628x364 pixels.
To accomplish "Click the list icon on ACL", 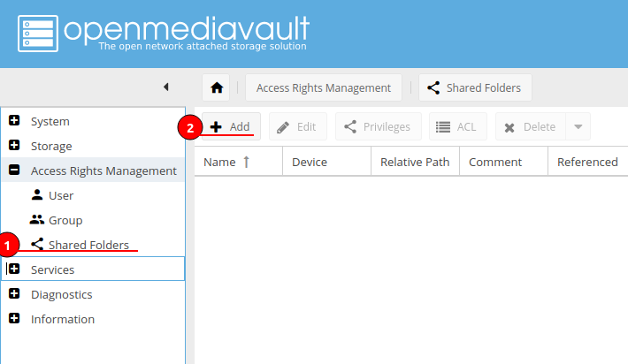I will point(443,127).
